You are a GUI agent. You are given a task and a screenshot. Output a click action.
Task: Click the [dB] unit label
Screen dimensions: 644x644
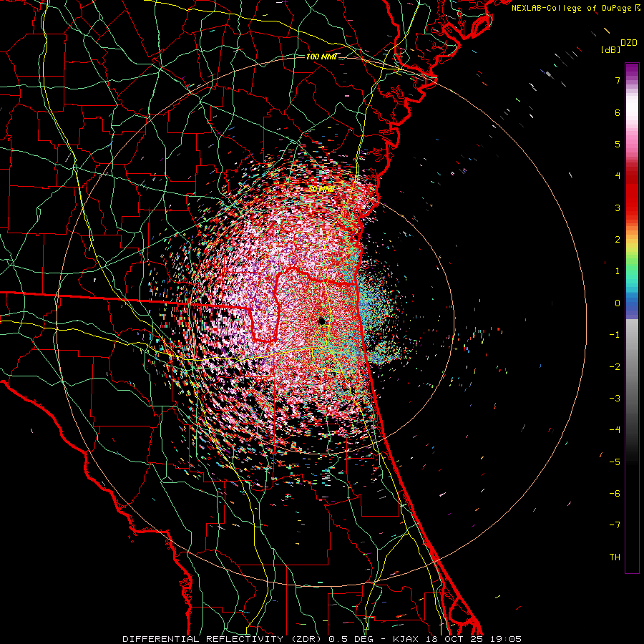click(610, 49)
